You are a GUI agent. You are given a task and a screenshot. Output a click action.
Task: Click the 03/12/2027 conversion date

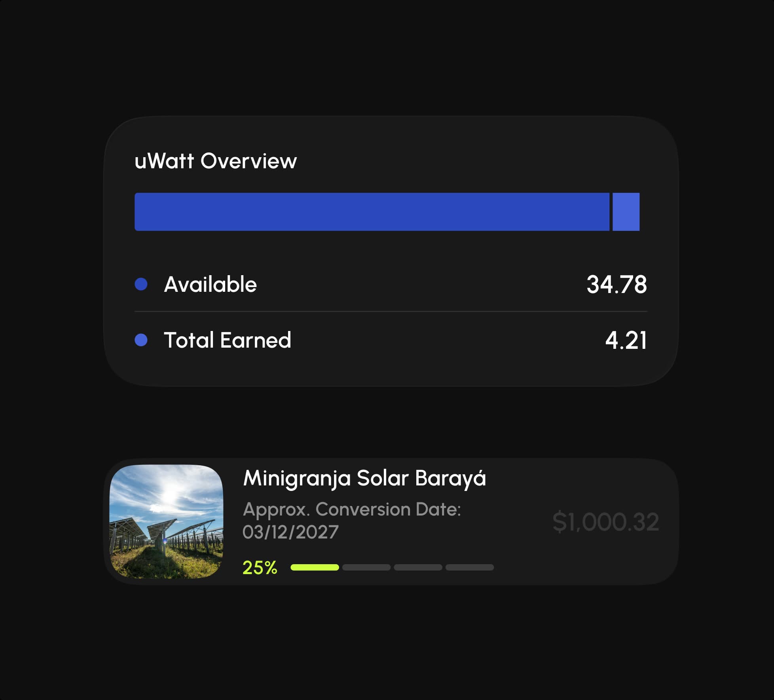pos(290,532)
